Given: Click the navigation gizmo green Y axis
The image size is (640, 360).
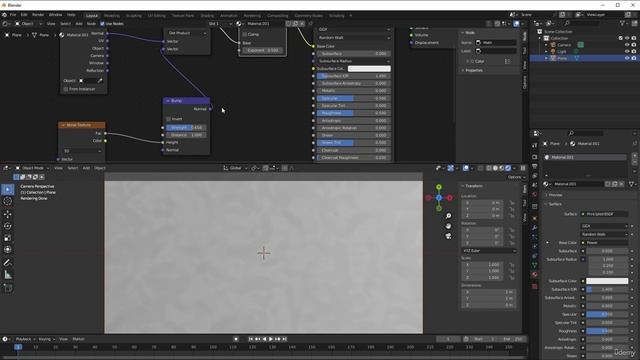Looking at the screenshot, I should [x=439, y=187].
